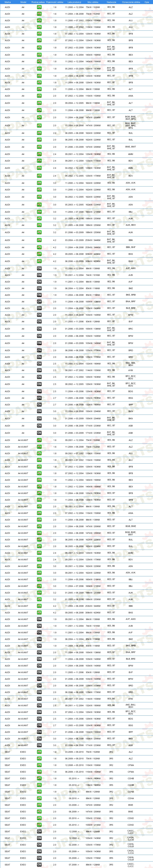Click petrol icon in Audi A4 'BWE, BWT' row

tap(39, 147)
